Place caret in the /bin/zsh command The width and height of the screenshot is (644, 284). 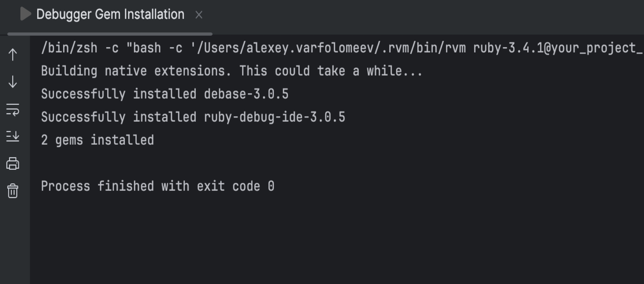point(69,48)
